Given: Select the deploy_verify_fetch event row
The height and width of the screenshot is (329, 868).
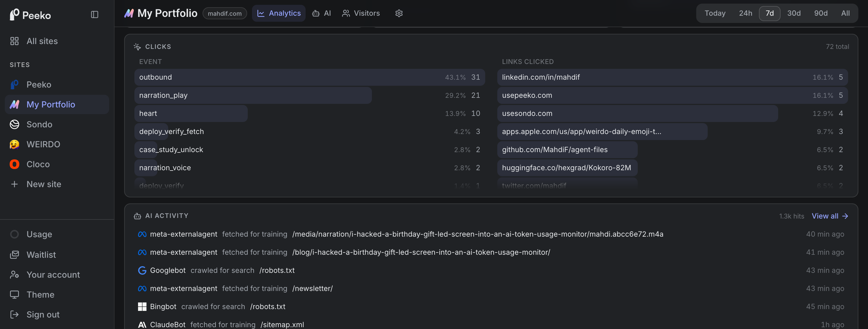Looking at the screenshot, I should click(x=309, y=132).
